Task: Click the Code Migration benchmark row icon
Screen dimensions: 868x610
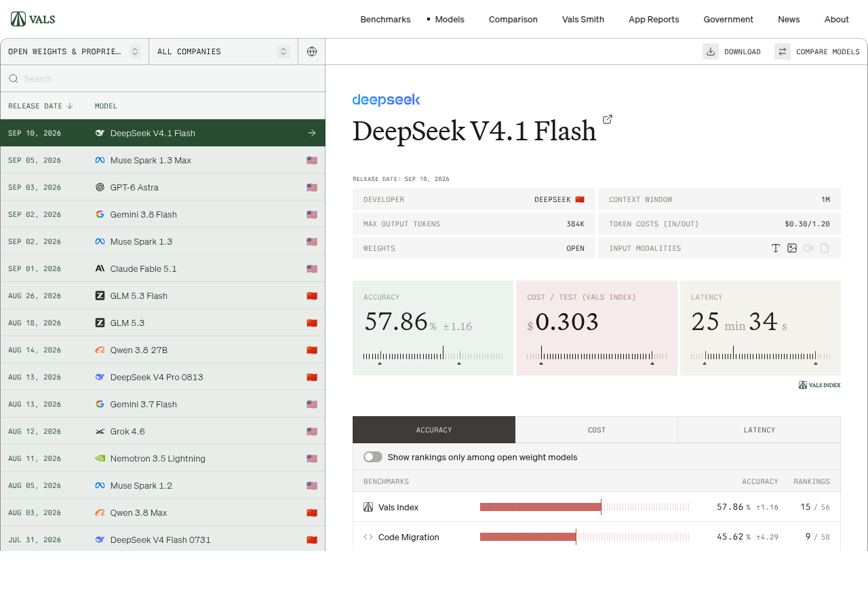Action: [x=368, y=537]
